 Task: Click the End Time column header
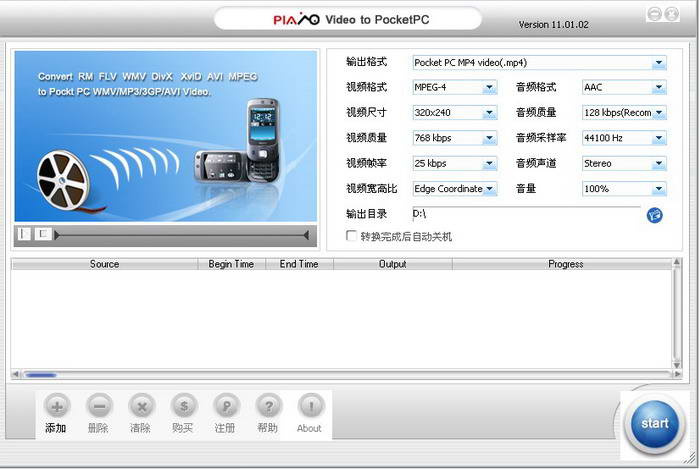[x=299, y=264]
